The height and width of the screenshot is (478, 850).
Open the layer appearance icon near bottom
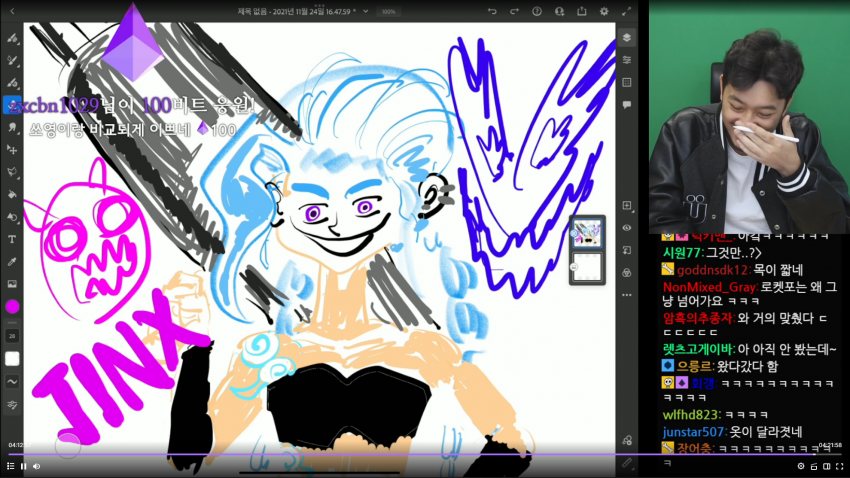627,441
